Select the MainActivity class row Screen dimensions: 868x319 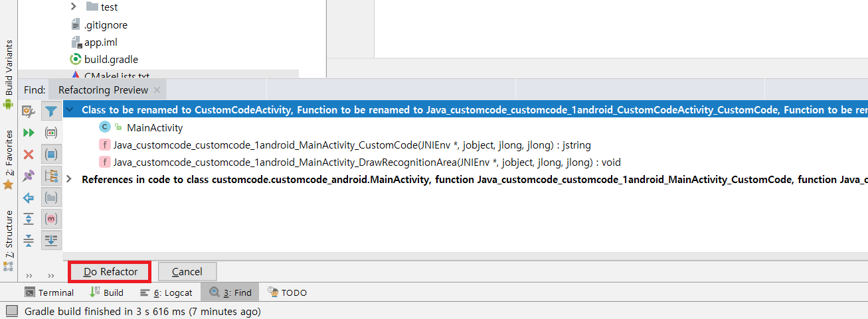tap(154, 127)
